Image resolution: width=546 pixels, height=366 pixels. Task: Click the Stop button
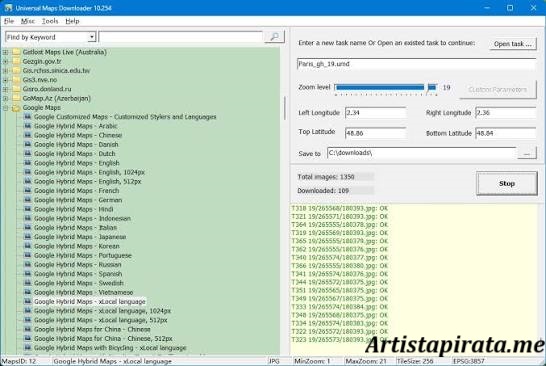pyautogui.click(x=507, y=184)
